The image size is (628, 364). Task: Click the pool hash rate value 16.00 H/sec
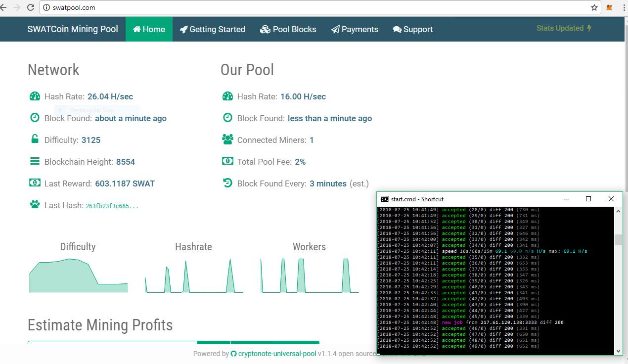[x=303, y=96]
